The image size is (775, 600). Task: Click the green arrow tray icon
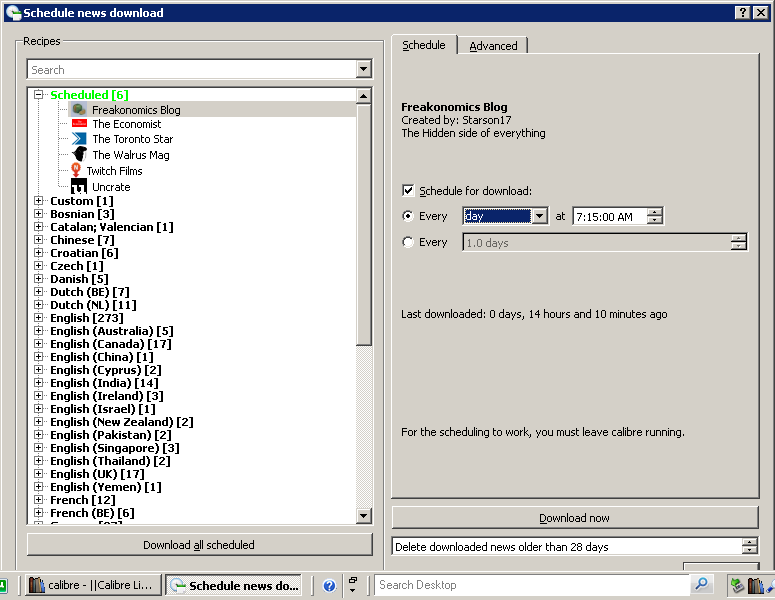coord(737,586)
